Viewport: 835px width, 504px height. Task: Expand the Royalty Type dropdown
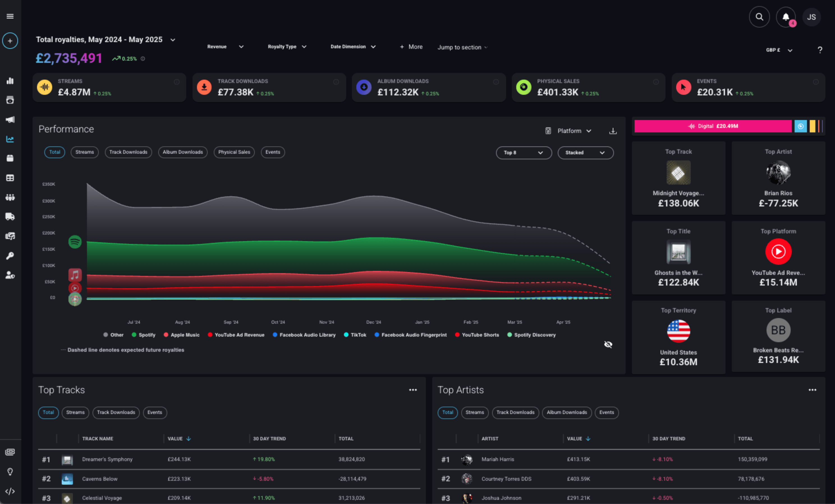[287, 47]
